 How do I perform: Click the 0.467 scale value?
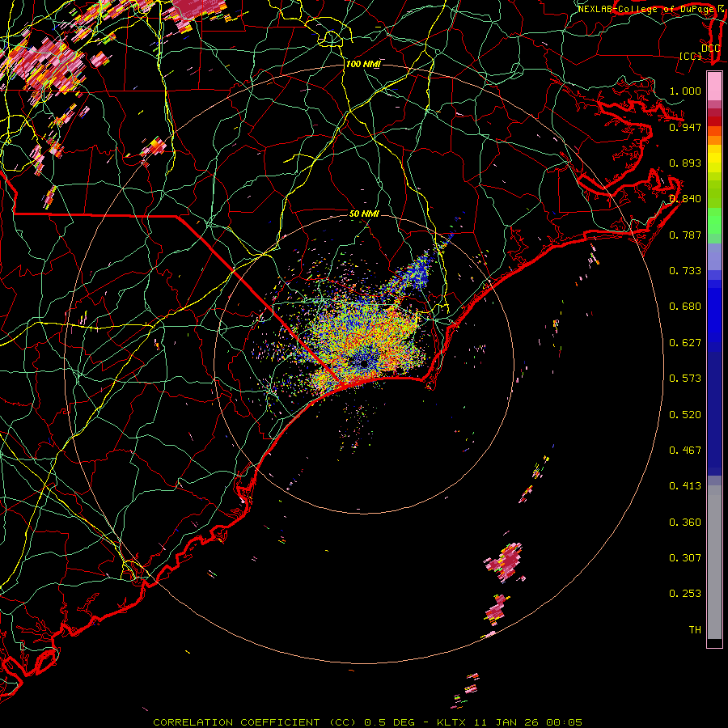685,451
